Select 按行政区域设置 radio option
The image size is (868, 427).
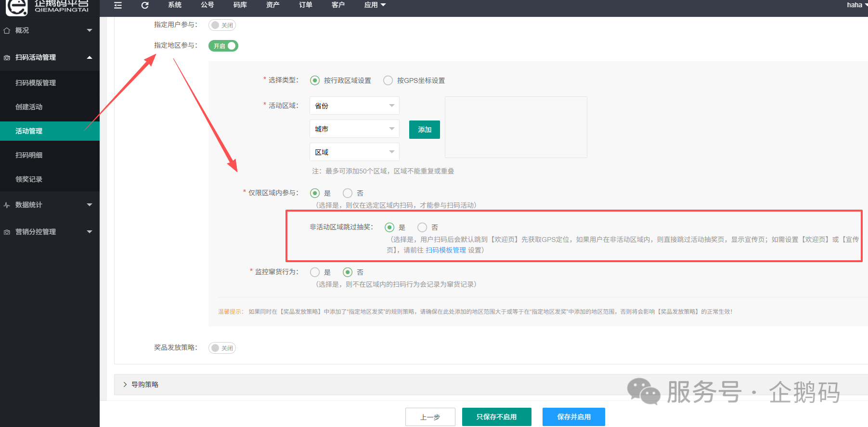pyautogui.click(x=315, y=80)
